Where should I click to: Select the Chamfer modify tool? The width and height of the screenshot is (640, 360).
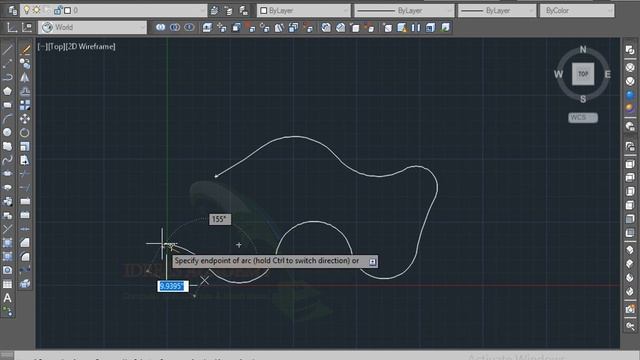click(25, 242)
